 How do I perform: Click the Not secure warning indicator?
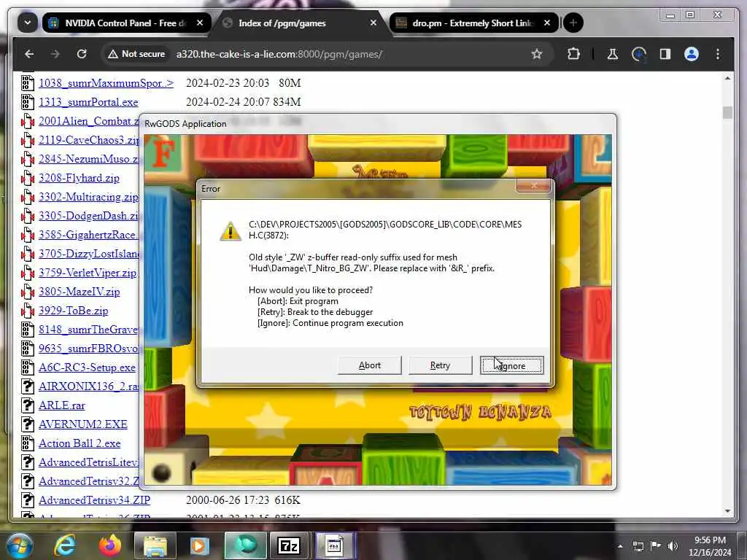coord(136,54)
